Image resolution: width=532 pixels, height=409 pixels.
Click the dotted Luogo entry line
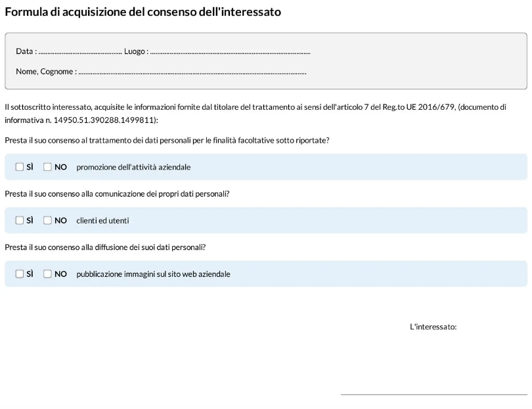[x=231, y=53]
